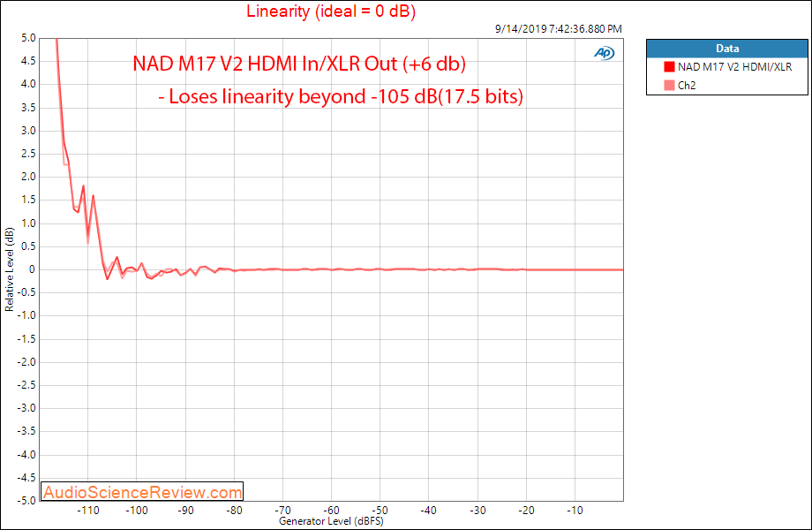The width and height of the screenshot is (812, 530).
Task: Click the chart title "Linearity (ideal = 0 dB)"
Action: [331, 11]
